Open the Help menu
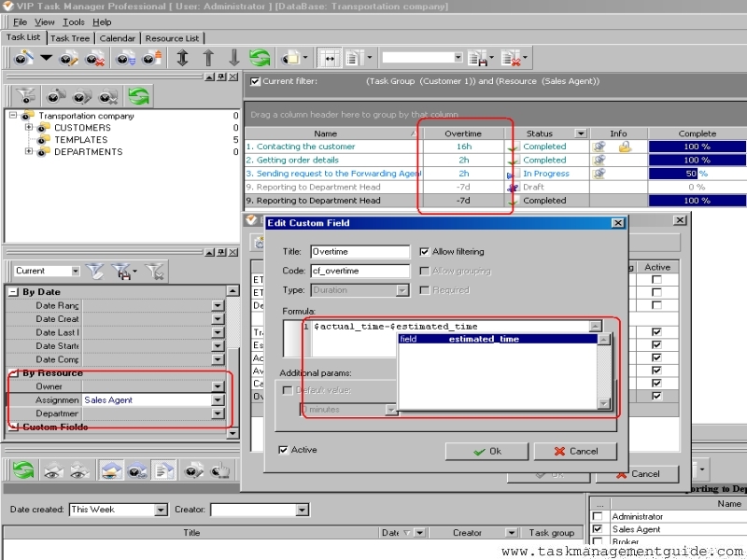 102,21
